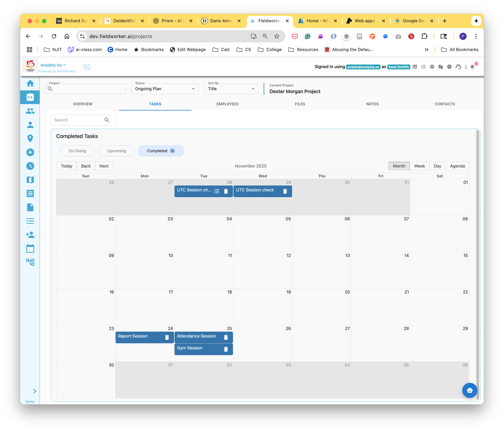Go to Next month

[x=104, y=166]
